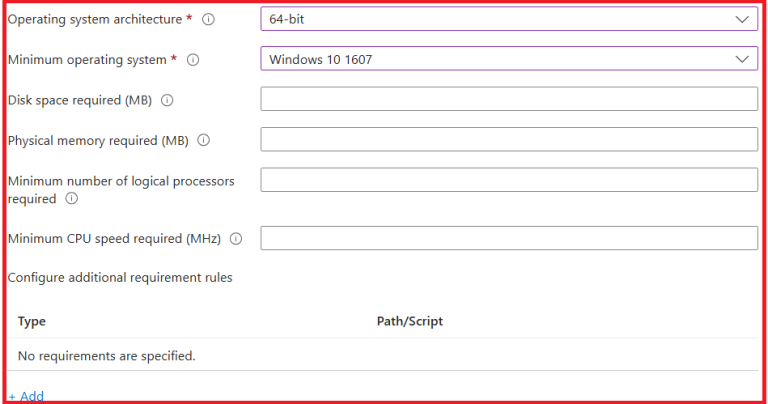Select the logical processors input field
The image size is (768, 404).
(x=508, y=180)
